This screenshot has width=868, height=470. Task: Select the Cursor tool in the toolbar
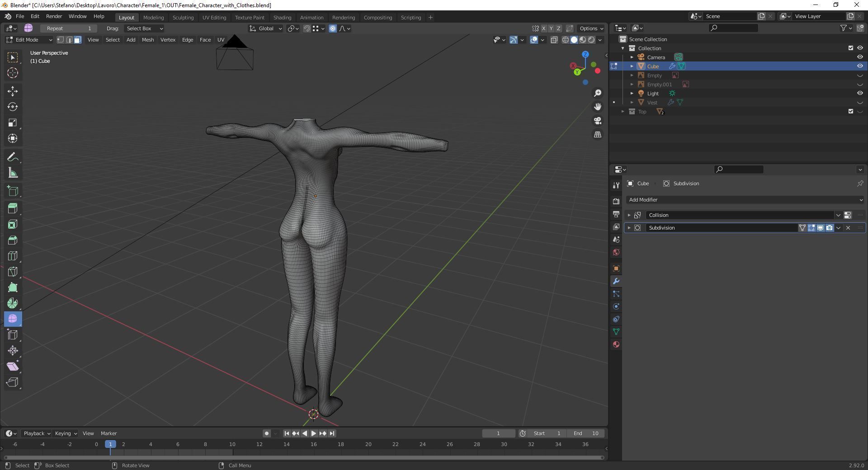(x=13, y=73)
